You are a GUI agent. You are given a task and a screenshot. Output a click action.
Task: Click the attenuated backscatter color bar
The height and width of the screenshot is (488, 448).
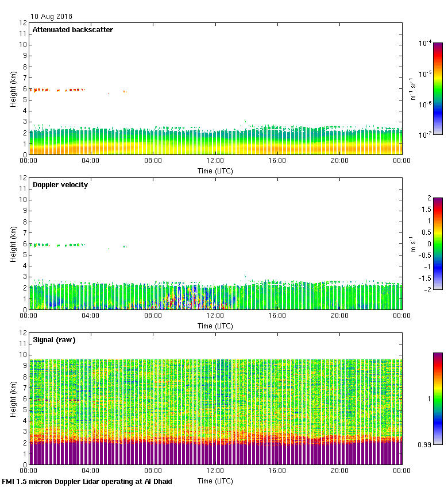point(438,88)
